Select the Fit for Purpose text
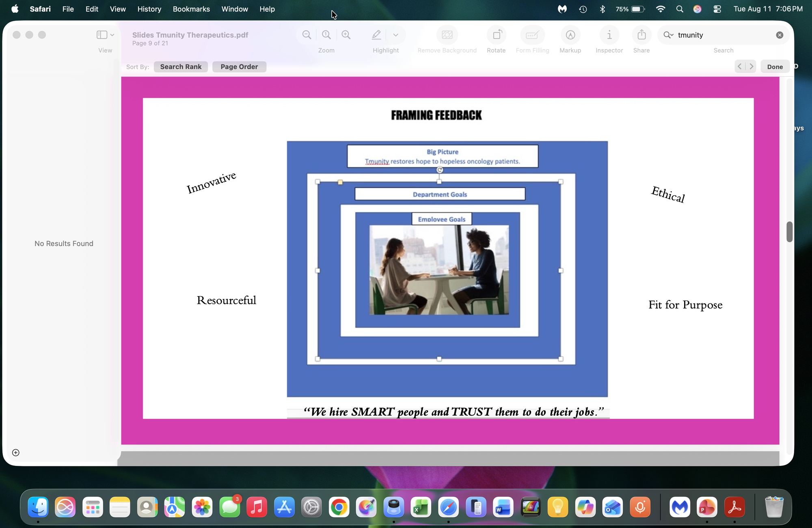This screenshot has height=528, width=812. 685,305
